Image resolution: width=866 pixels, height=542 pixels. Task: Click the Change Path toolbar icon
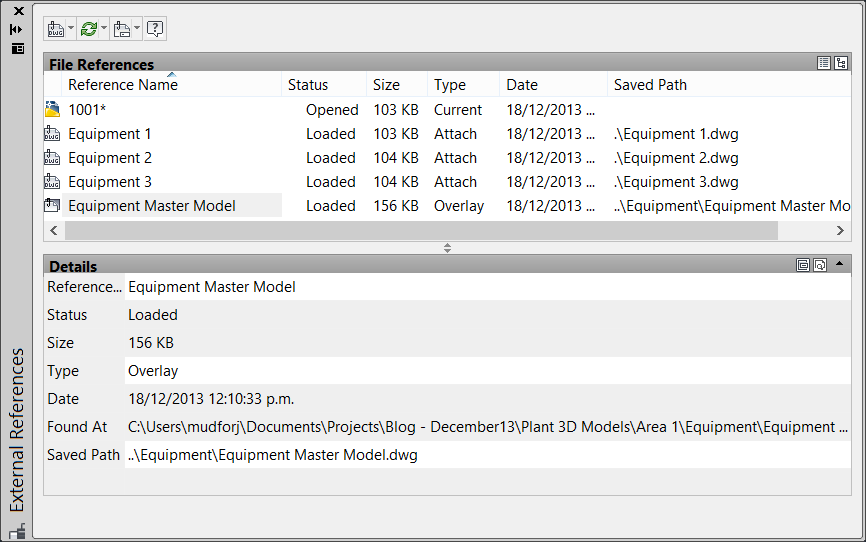[x=122, y=29]
